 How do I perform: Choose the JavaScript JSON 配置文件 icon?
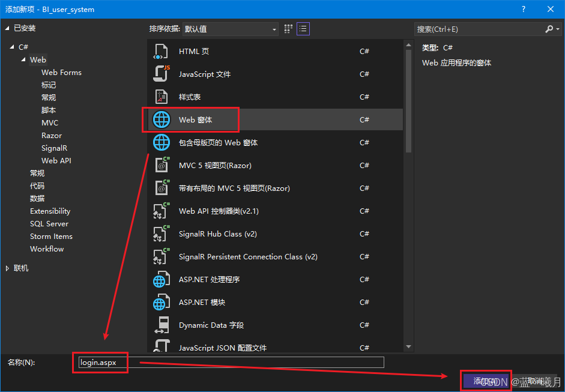click(x=161, y=346)
